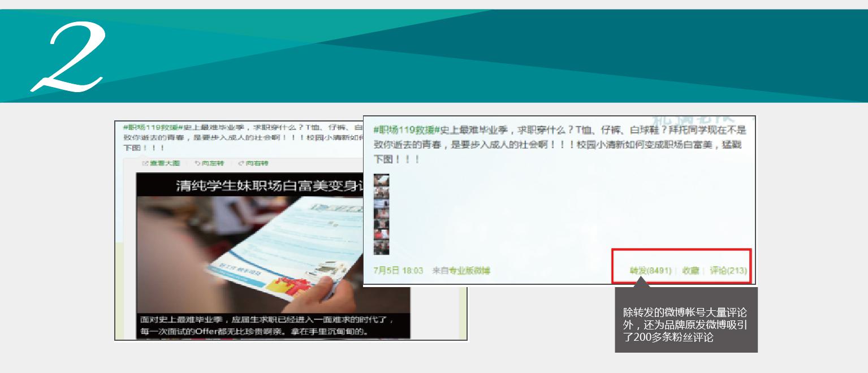868x373 pixels.
Task: Open #职场119救援# hashtag in the right post
Action: [406, 131]
